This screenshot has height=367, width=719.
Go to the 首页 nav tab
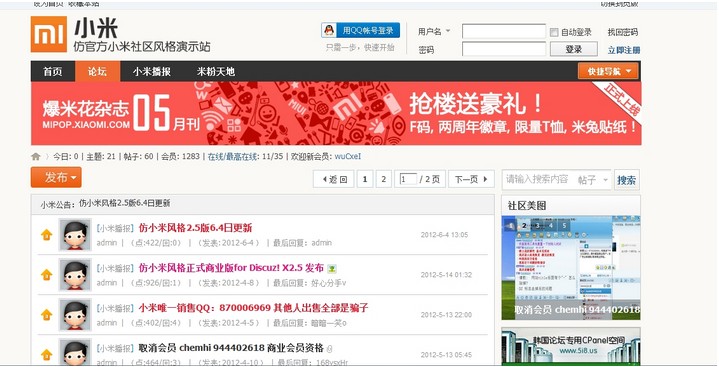[52, 72]
